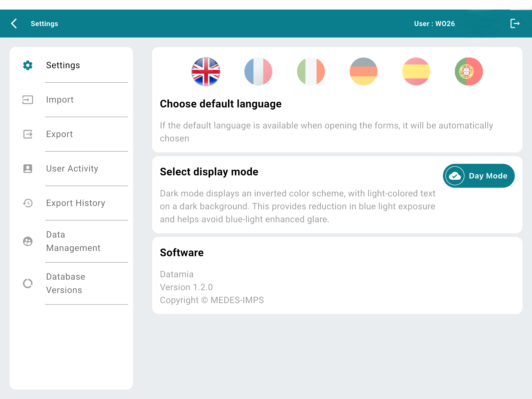
Task: Click the Import icon in sidebar
Action: 28,100
